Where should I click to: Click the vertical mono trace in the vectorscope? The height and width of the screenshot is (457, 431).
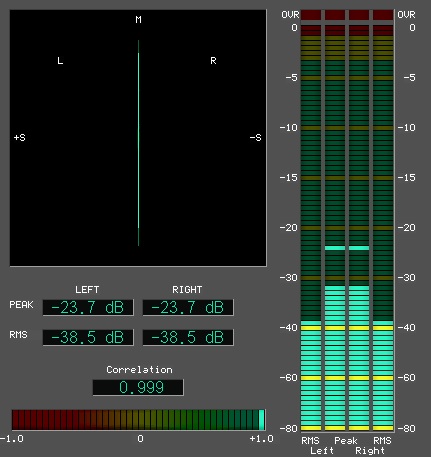point(139,143)
